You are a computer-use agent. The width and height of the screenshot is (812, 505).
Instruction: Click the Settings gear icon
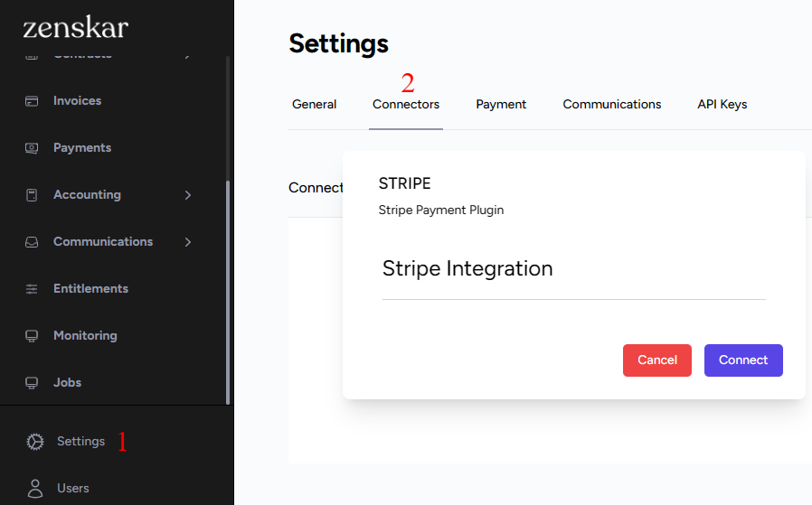coord(35,442)
